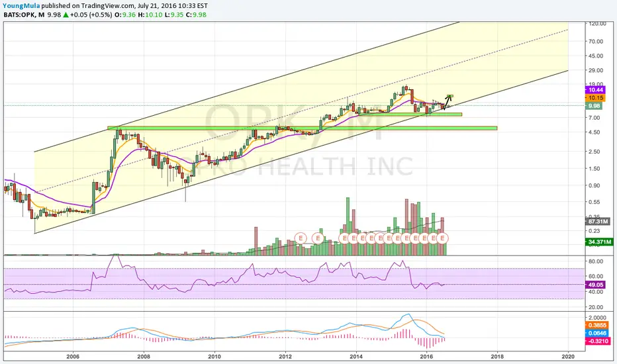The width and height of the screenshot is (617, 364).
Task: Click the green 9.98 last price label
Action: [x=594, y=106]
